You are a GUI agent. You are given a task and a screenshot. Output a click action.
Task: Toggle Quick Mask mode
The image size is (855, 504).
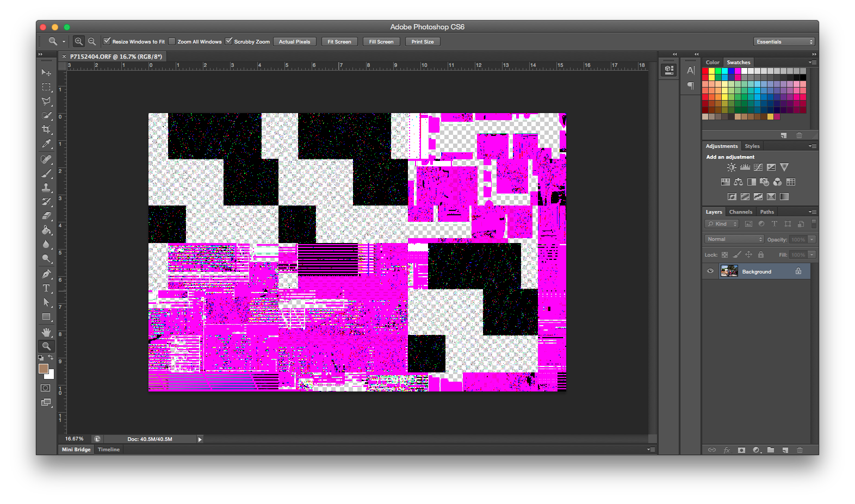point(46,388)
